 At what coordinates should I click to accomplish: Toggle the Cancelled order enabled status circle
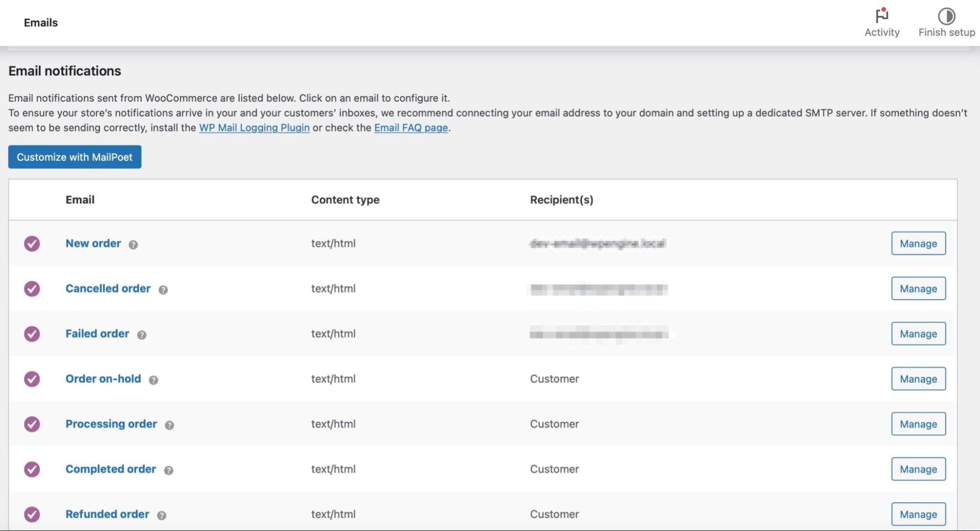[31, 289]
